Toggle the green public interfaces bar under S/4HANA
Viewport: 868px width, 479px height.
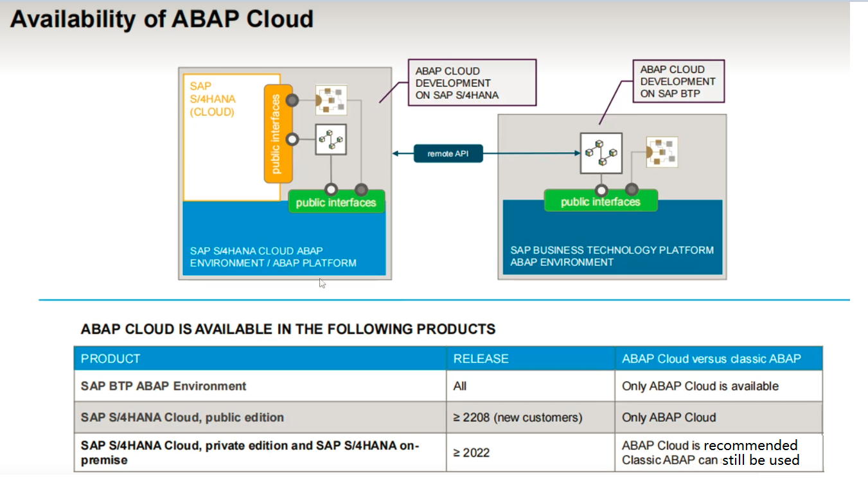[337, 201]
